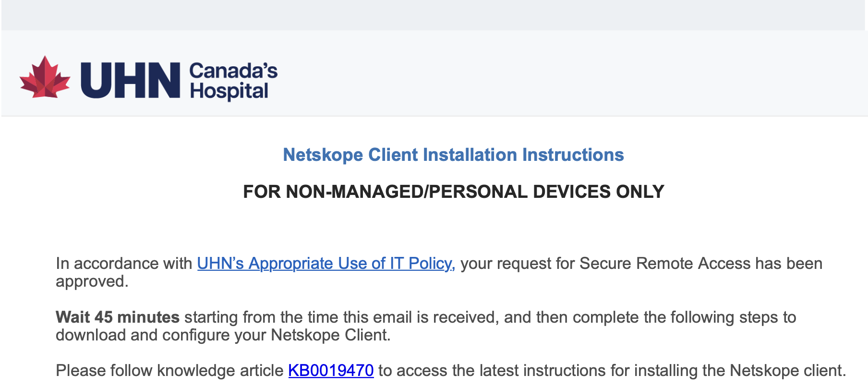Click the bold "Wait 45 minutes" text
This screenshot has width=868, height=388.
pyautogui.click(x=118, y=317)
